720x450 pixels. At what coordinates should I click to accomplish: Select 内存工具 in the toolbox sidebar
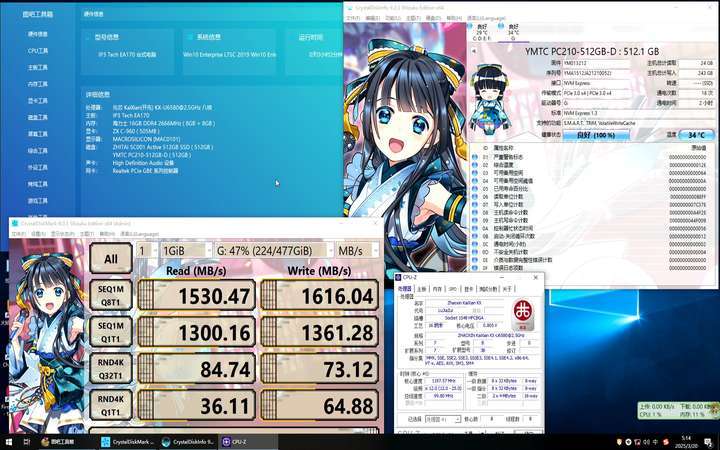click(x=38, y=84)
